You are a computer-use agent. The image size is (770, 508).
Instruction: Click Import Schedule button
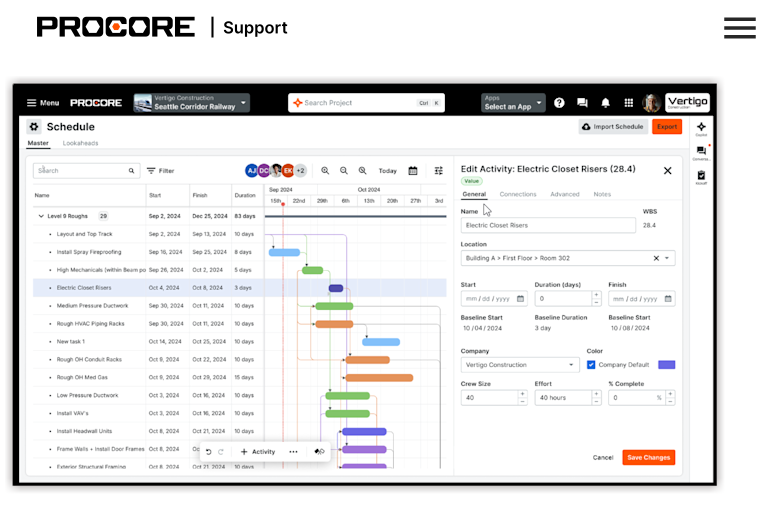613,127
